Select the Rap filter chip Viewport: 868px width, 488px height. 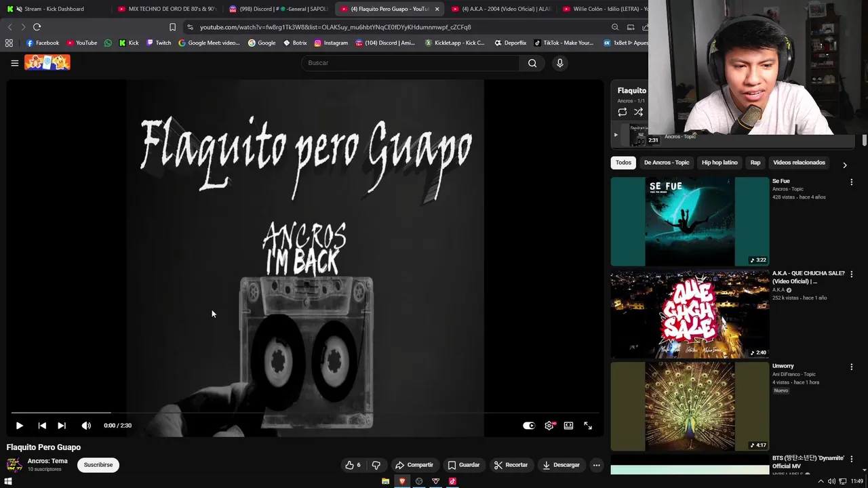[x=755, y=163]
